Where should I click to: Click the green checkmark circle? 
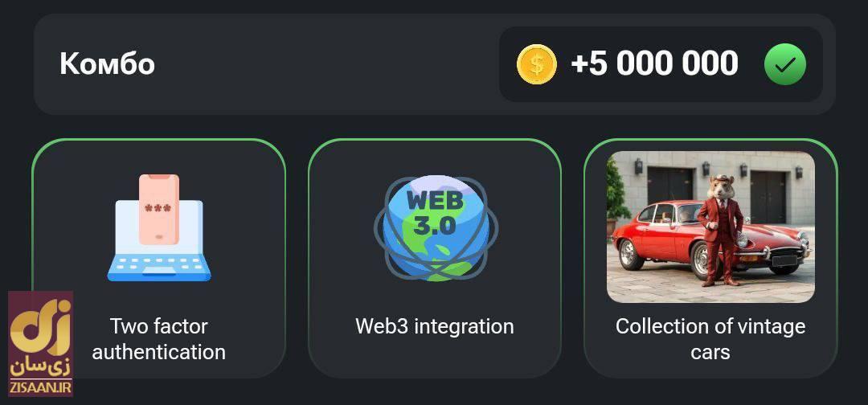coord(785,64)
